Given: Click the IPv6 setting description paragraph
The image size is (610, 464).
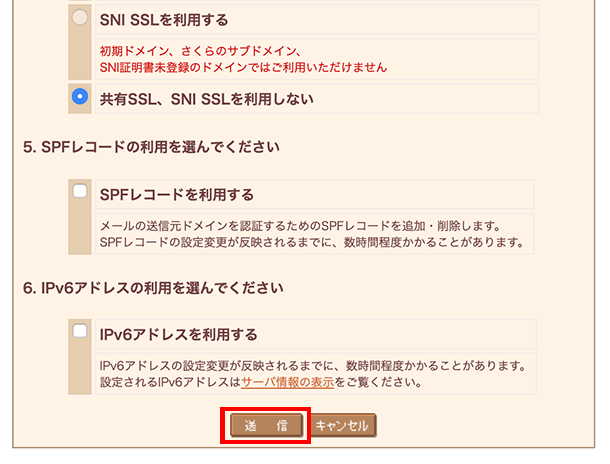Looking at the screenshot, I should point(313,374).
